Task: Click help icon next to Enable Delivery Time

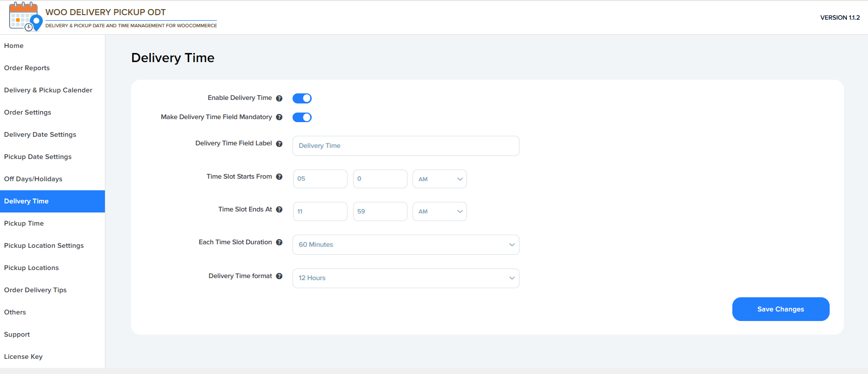Action: tap(279, 98)
